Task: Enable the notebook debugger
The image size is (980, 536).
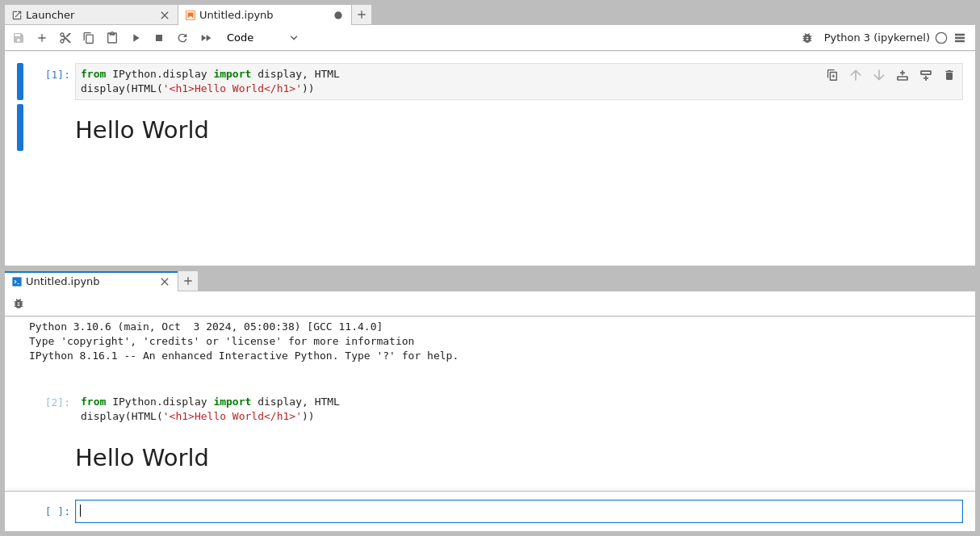Action: pyautogui.click(x=806, y=37)
